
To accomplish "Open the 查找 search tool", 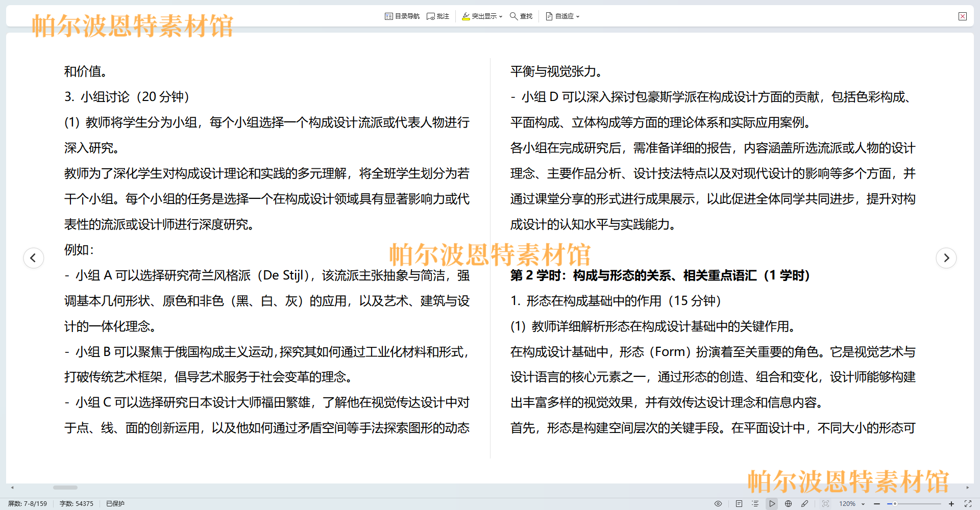I will point(521,16).
